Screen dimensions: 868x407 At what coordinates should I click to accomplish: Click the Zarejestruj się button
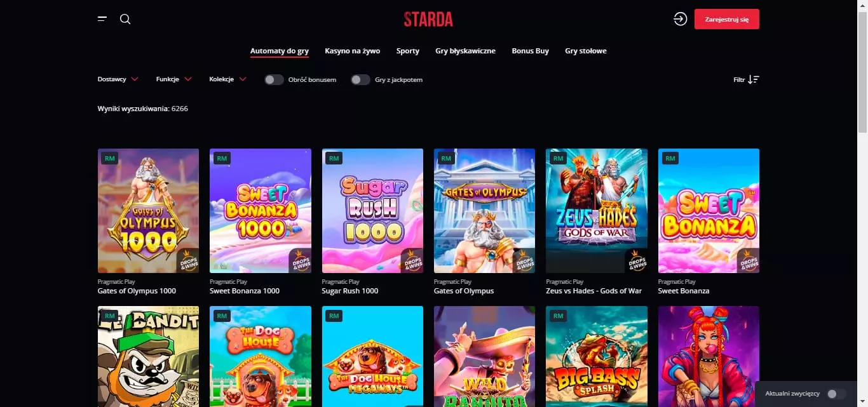726,19
